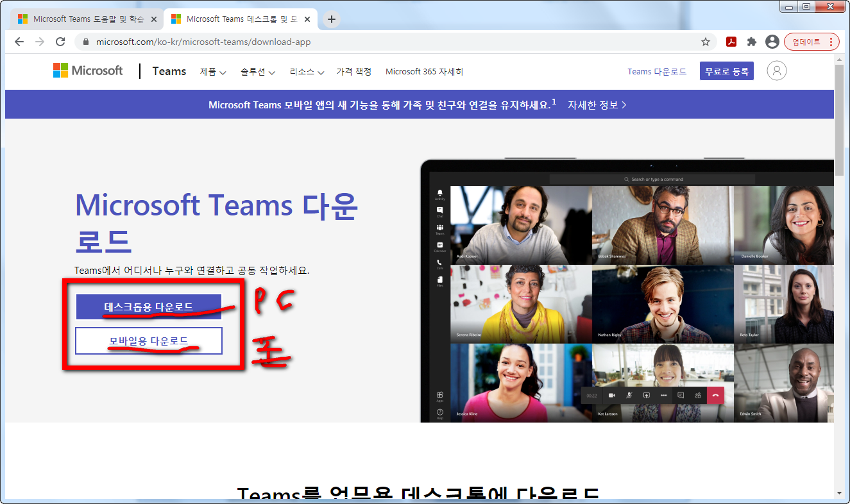
Task: Click the Chat icon in Teams mockup sidebar
Action: (440, 212)
